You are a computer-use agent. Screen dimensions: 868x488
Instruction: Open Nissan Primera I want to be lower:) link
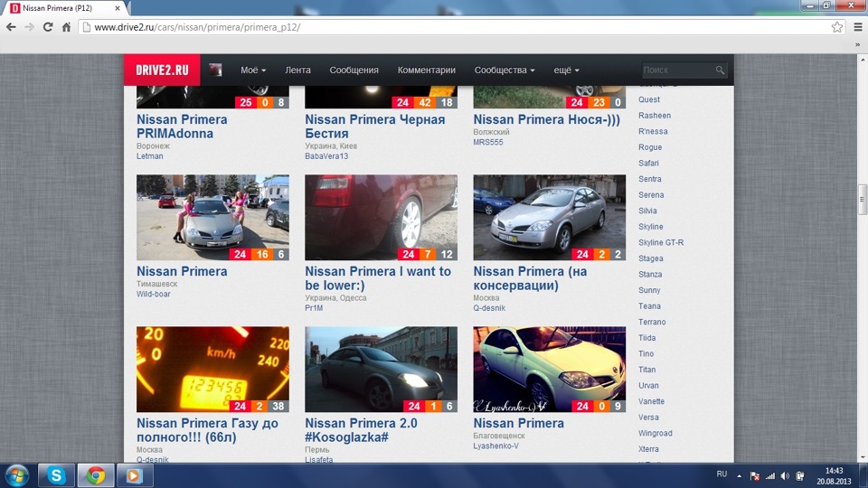(378, 278)
